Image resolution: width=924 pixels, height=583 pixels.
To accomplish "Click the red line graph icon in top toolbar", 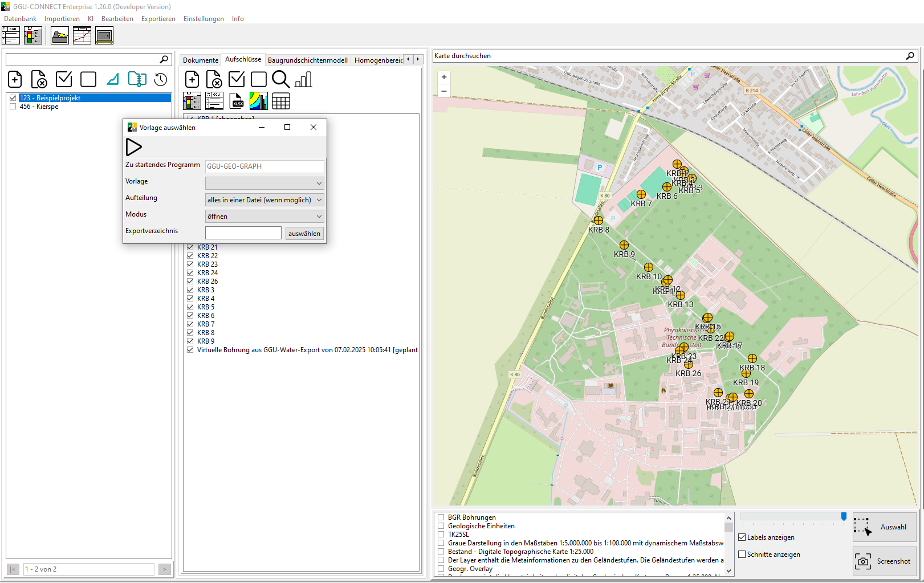I will tap(82, 35).
